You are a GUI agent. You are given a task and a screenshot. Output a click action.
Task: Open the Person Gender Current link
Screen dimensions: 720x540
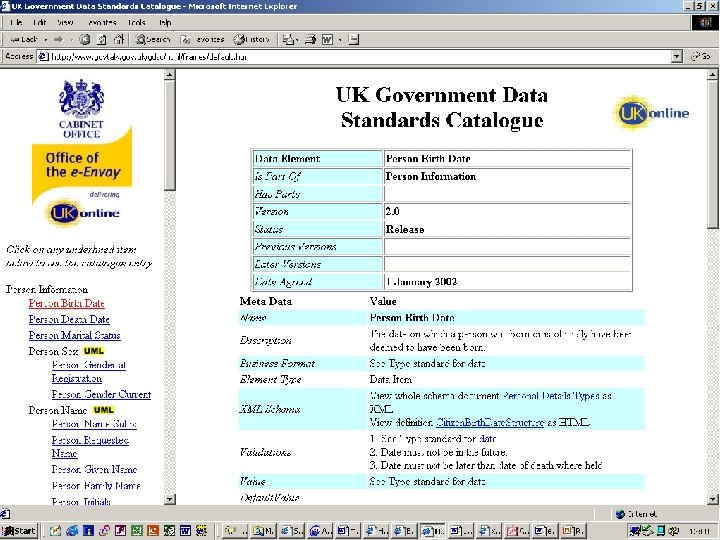[x=101, y=394]
